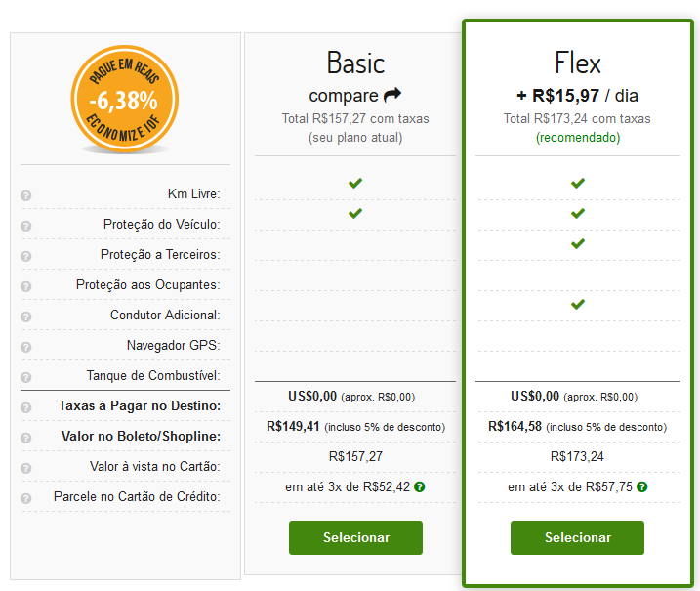Click the Flex plan heading

[x=578, y=63]
